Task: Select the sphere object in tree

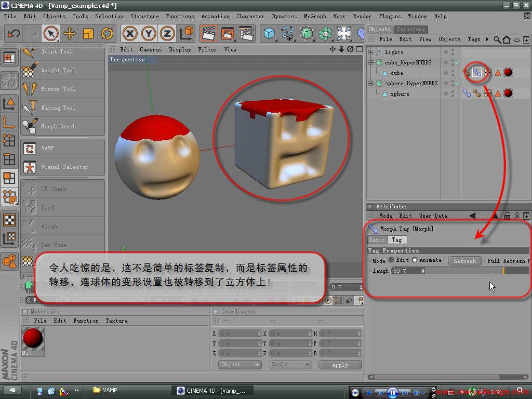Action: [400, 94]
